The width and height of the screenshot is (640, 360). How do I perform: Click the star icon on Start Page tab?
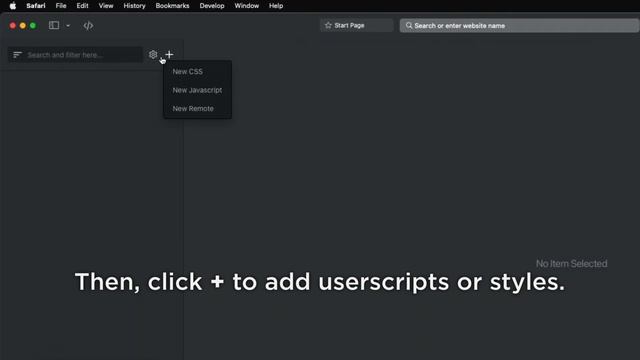(328, 25)
